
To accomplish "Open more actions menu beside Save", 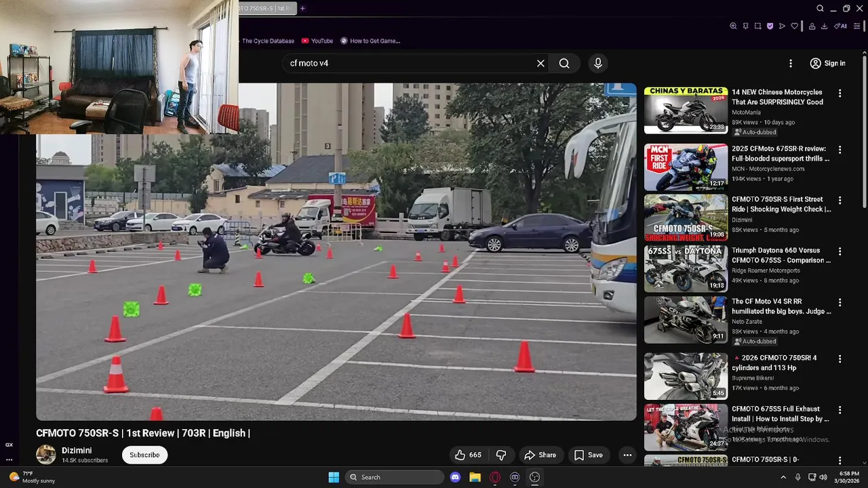I will [x=627, y=455].
